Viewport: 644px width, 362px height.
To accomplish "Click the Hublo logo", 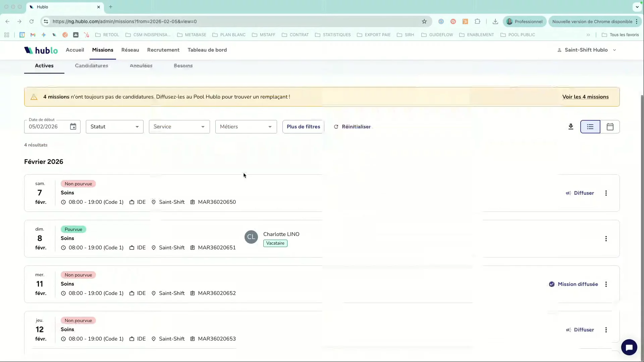I will [x=41, y=50].
